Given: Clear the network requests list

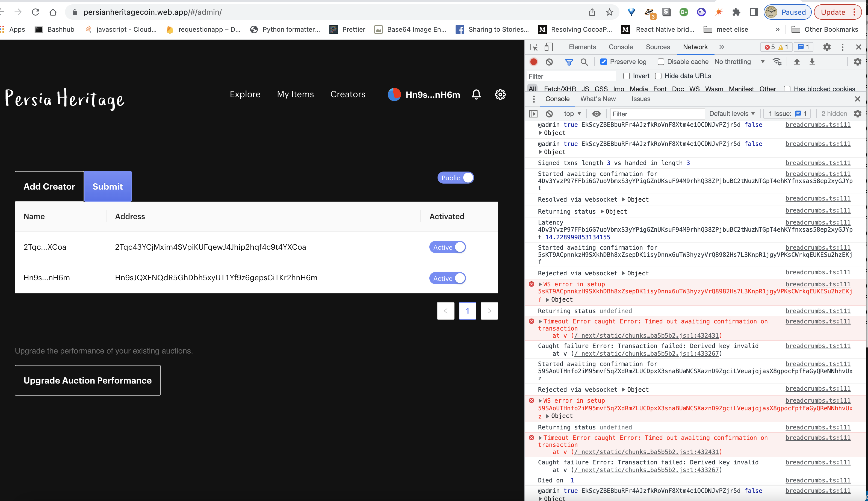Looking at the screenshot, I should tap(549, 62).
